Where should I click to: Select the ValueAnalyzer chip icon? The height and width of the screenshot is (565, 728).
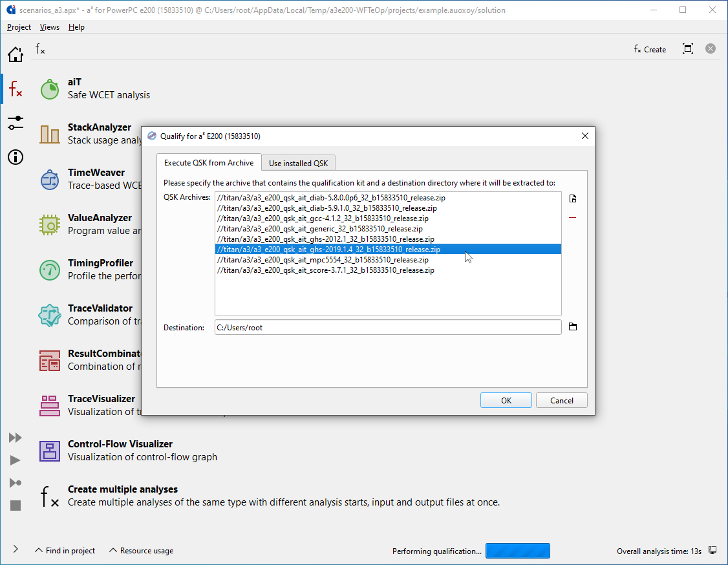tap(50, 224)
